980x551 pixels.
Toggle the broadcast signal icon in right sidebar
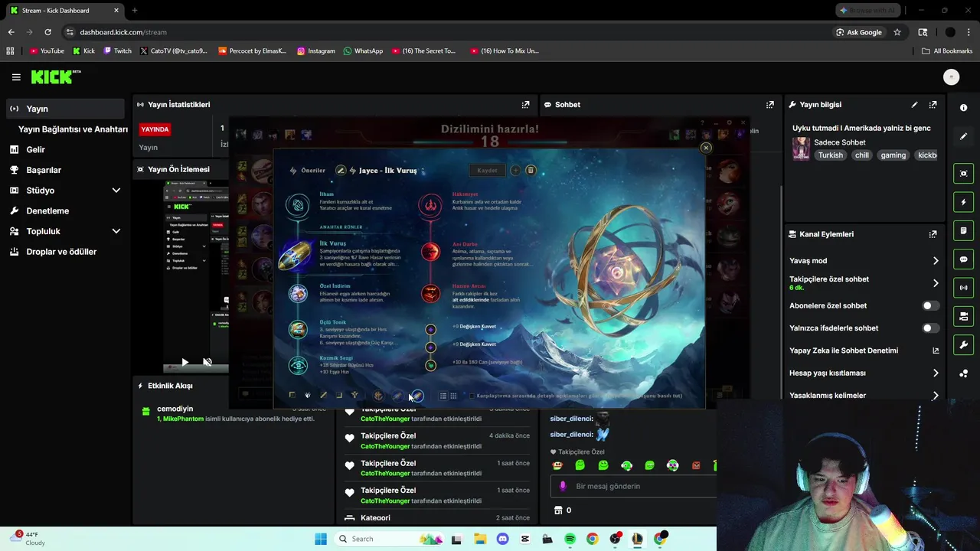[963, 288]
